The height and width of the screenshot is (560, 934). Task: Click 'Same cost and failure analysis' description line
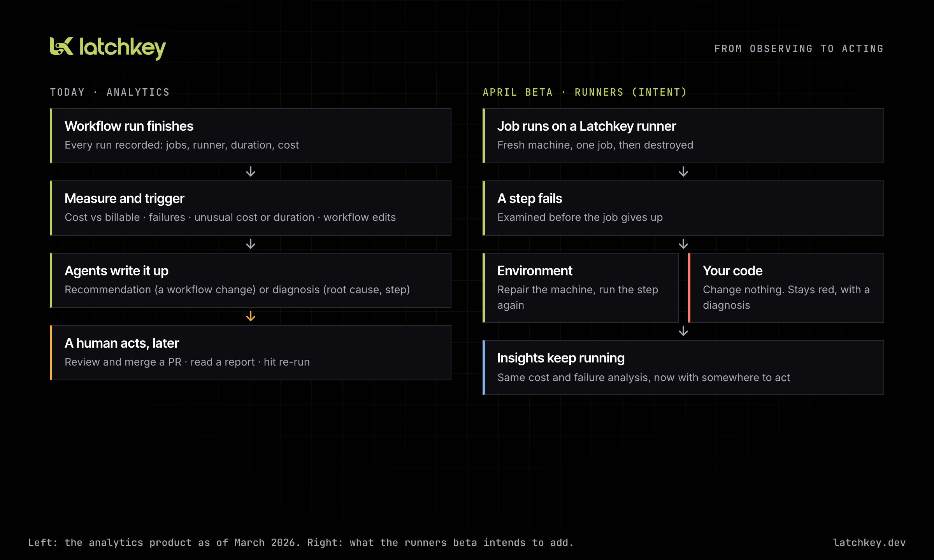point(644,378)
